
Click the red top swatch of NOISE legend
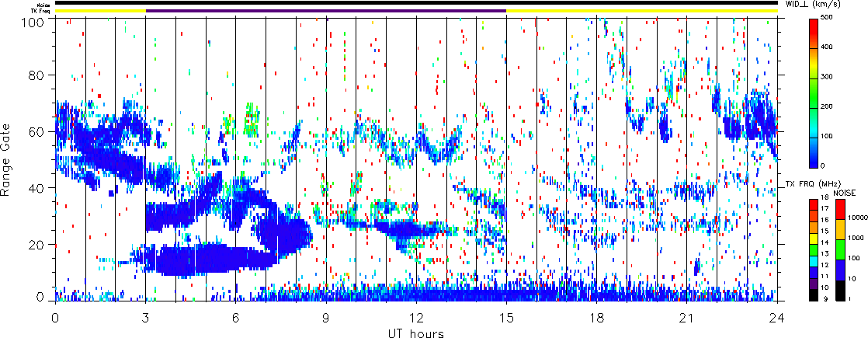839,208
